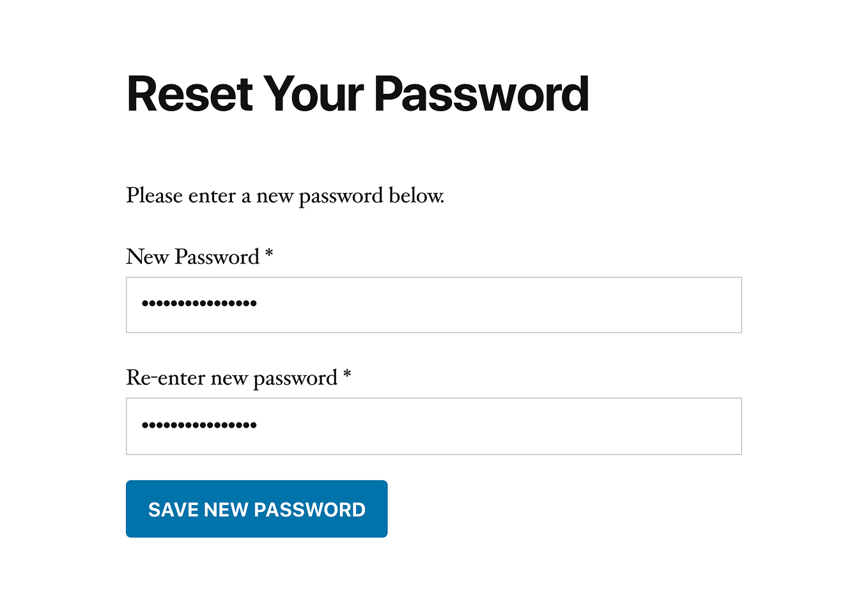Click the Reset Your Password heading
Screen dimensions: 868x613
[358, 94]
